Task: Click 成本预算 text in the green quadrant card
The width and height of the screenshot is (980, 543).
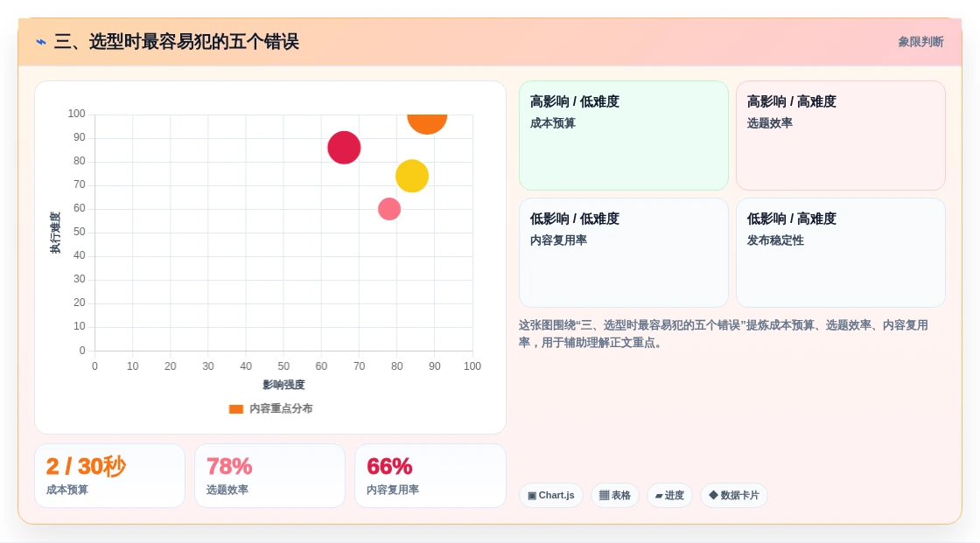Action: (552, 123)
